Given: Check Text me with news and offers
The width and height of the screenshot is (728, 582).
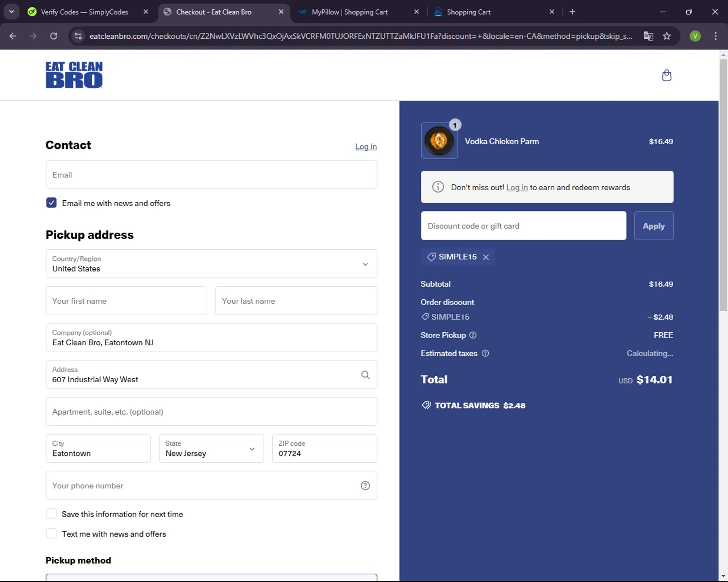Looking at the screenshot, I should [51, 533].
